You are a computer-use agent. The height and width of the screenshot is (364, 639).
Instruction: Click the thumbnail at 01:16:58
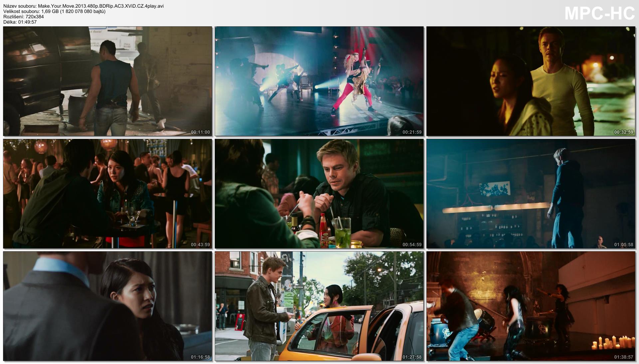(107, 306)
